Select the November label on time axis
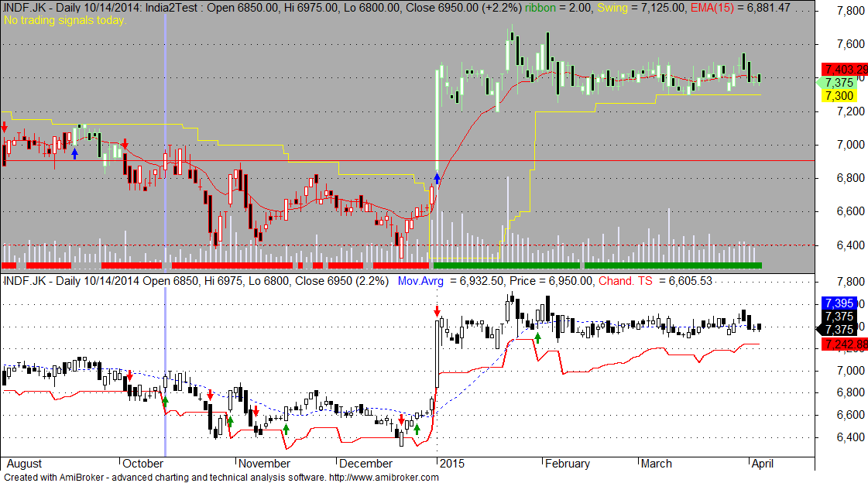The image size is (868, 483). pyautogui.click(x=264, y=464)
